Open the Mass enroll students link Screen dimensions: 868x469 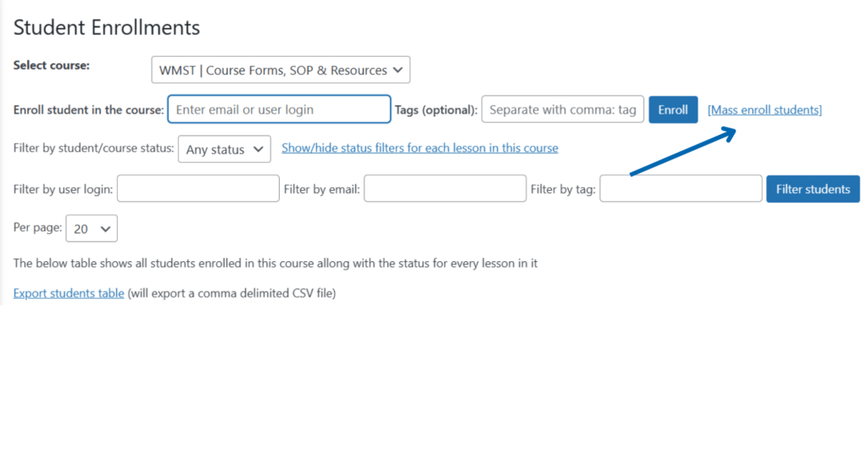click(765, 110)
